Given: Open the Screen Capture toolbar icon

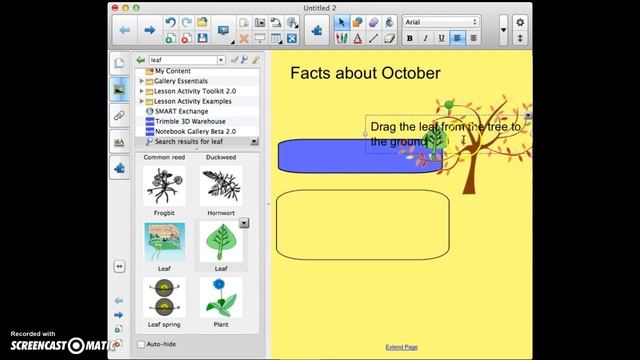Looking at the screenshot, I should coord(260,22).
